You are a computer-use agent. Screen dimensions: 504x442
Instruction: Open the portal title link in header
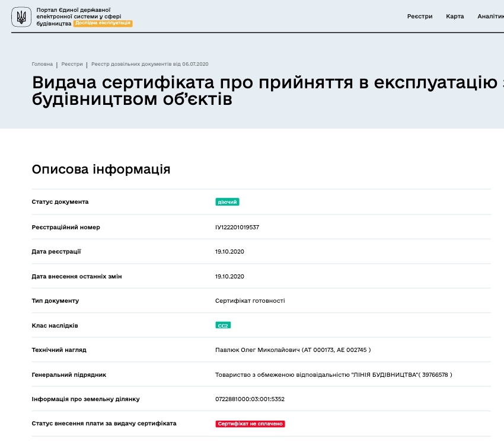pos(79,17)
